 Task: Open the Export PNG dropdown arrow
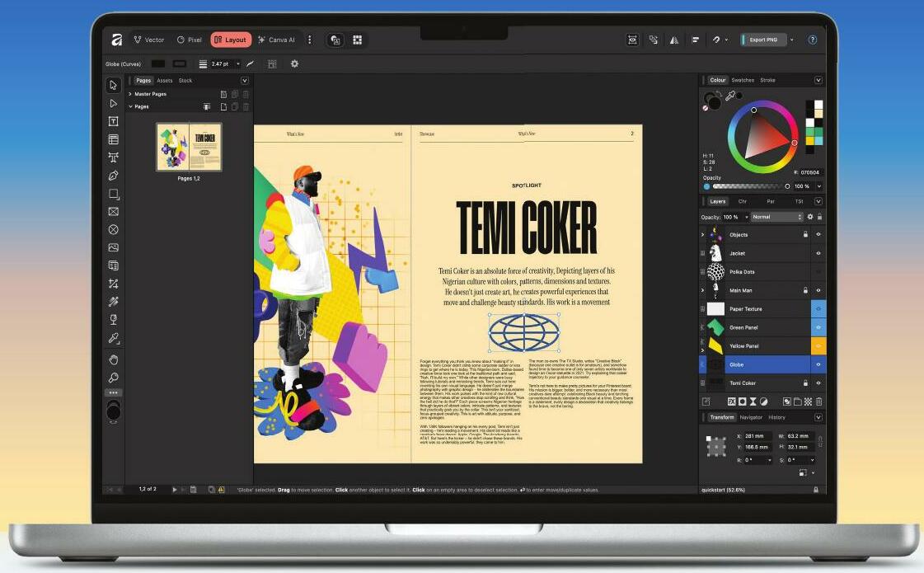tap(791, 40)
